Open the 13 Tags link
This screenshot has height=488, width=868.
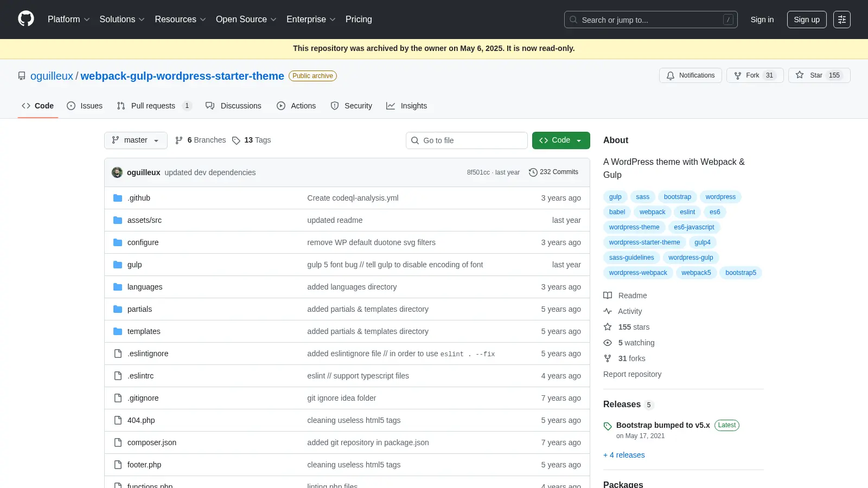pos(251,140)
